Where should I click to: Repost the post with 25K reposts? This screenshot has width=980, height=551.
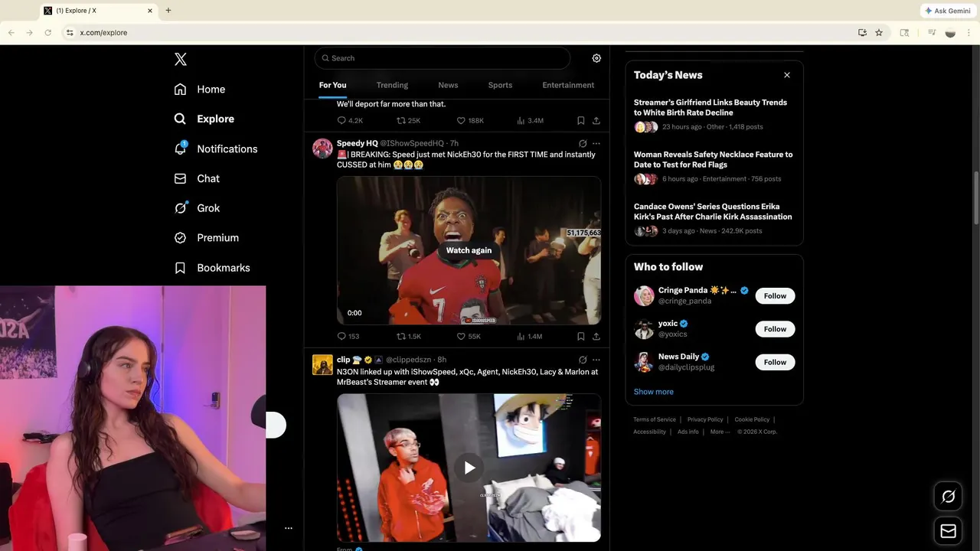pyautogui.click(x=408, y=121)
